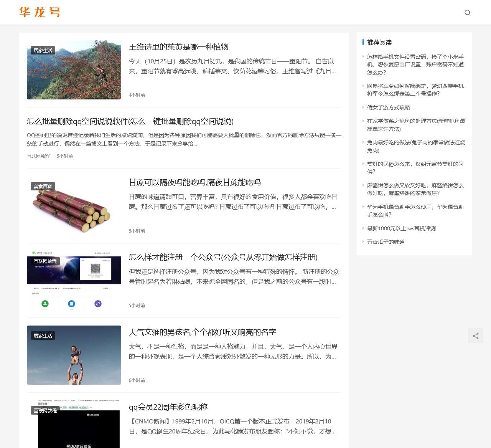Open recommended 华为手机语音助手怎么使用
Viewport: 491px width, 448px height.
415,211
